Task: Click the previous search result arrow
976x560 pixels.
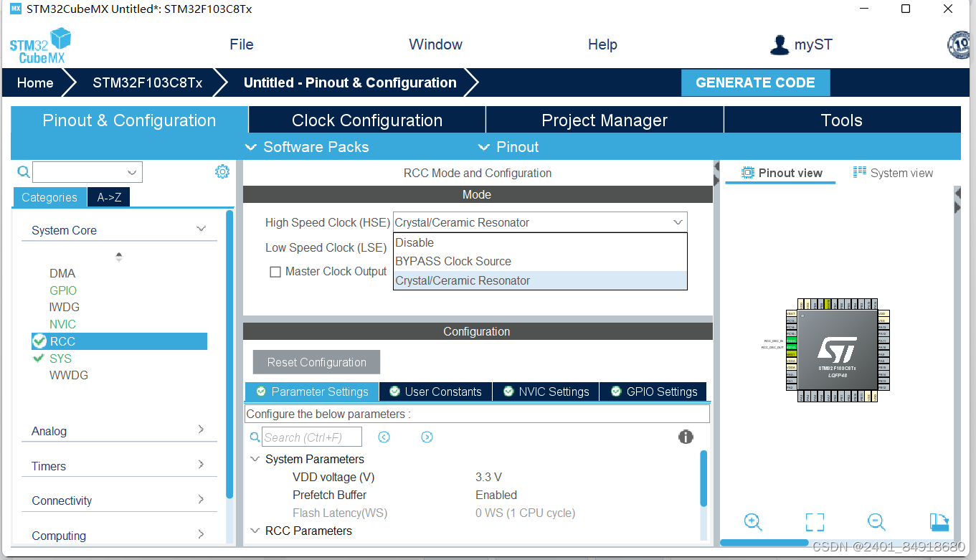Action: tap(384, 437)
